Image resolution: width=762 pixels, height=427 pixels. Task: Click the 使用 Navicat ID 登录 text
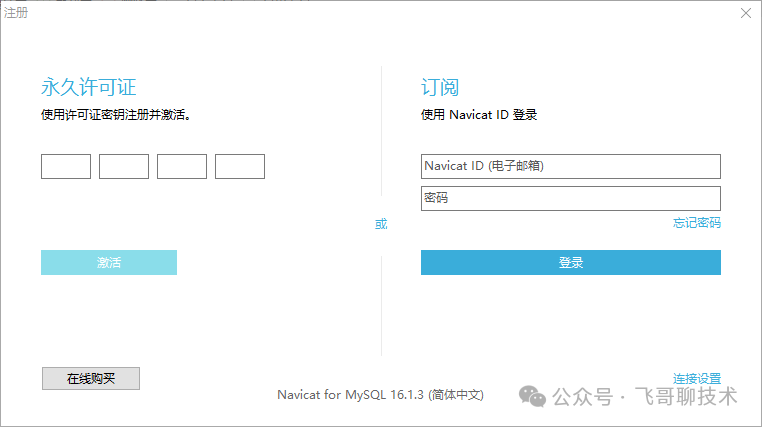pyautogui.click(x=479, y=115)
